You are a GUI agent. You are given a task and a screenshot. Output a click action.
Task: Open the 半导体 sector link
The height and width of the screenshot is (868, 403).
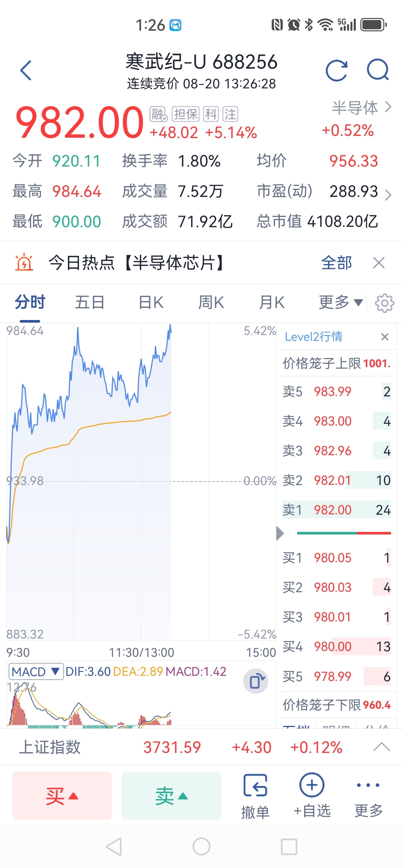click(361, 108)
